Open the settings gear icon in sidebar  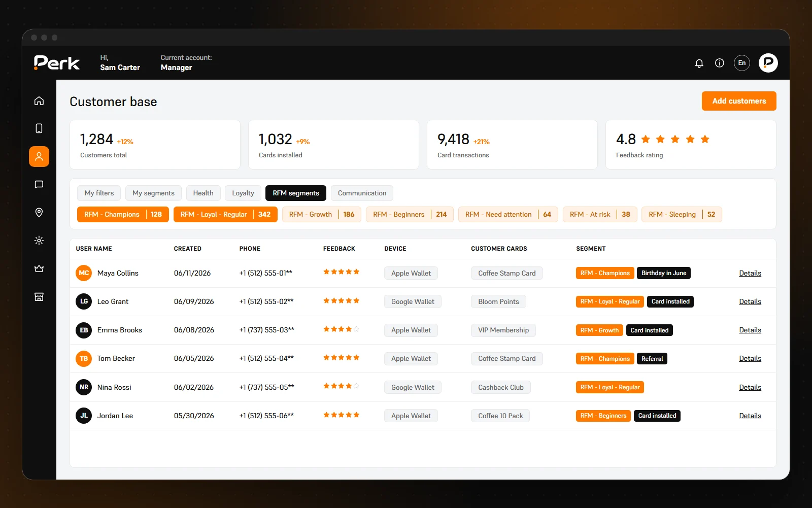(39, 241)
